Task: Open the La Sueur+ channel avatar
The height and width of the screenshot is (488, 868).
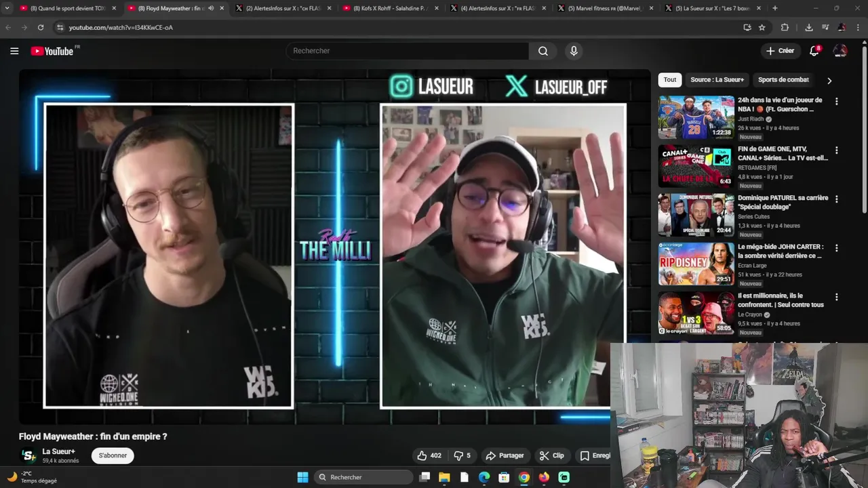Action: pos(28,456)
